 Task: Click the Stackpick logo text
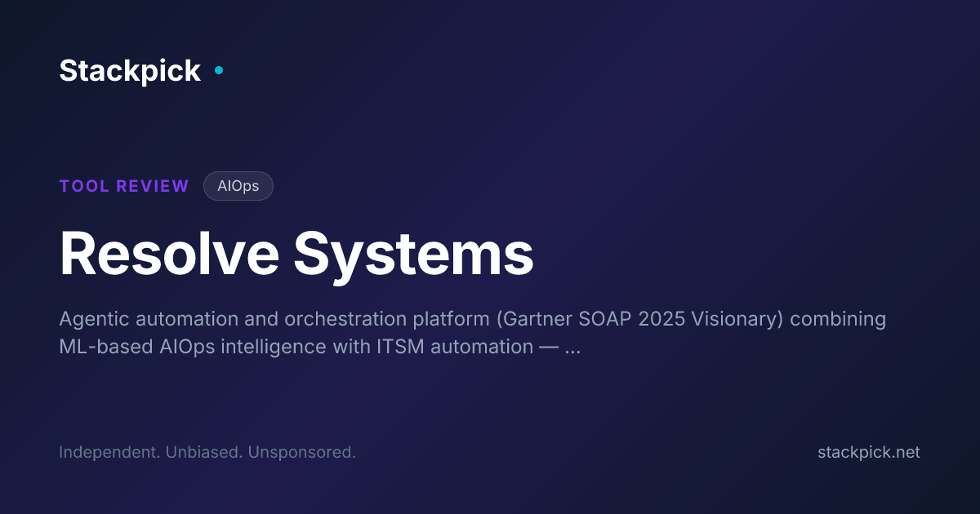click(x=130, y=71)
